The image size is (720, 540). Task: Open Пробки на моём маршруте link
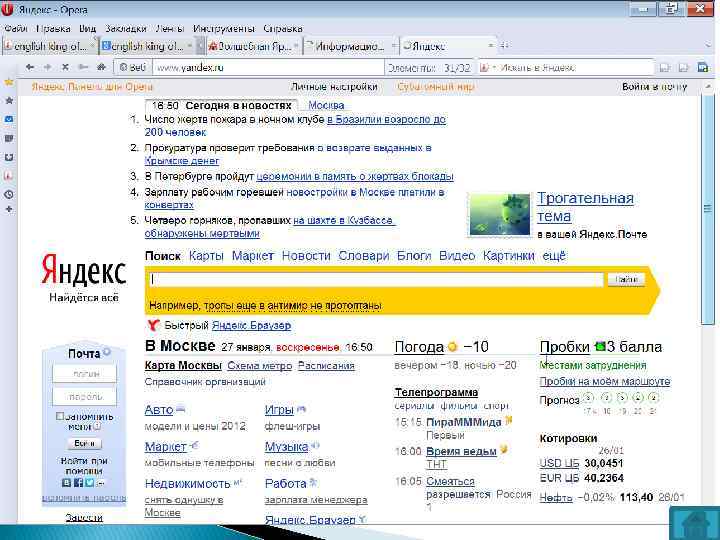pos(605,381)
